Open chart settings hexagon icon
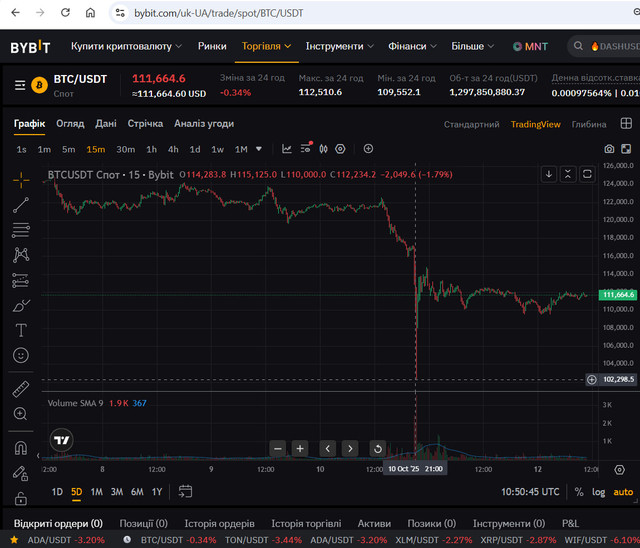Viewport: 640px width, 548px height. tap(340, 149)
